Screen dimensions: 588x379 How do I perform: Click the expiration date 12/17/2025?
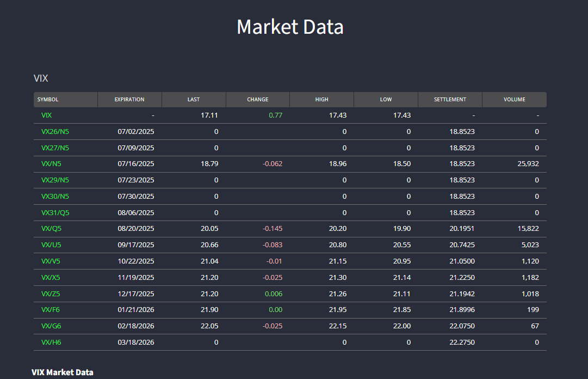[x=136, y=294]
